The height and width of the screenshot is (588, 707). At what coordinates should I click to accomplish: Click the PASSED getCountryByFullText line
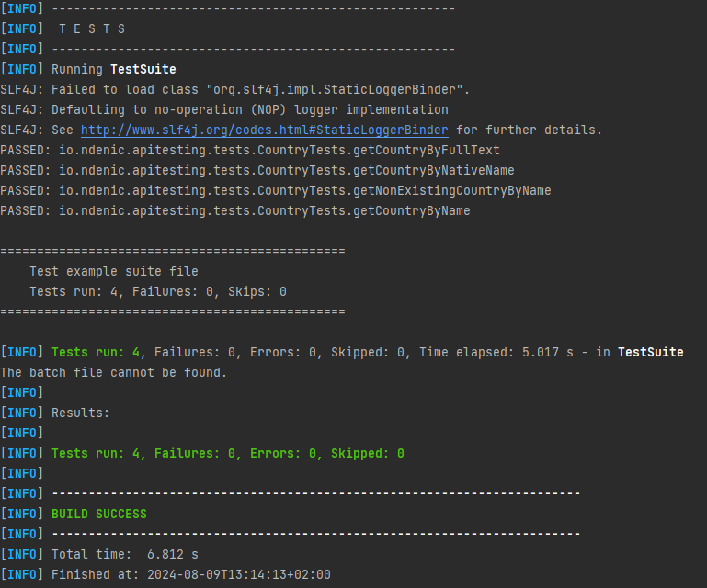click(x=250, y=151)
